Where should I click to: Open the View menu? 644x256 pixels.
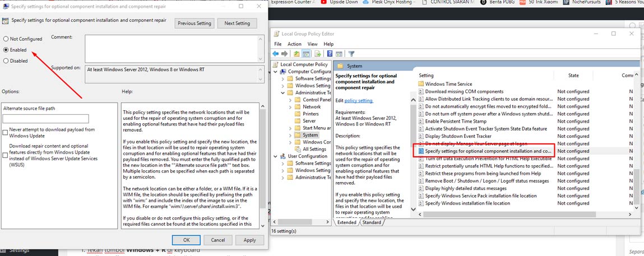coord(313,44)
